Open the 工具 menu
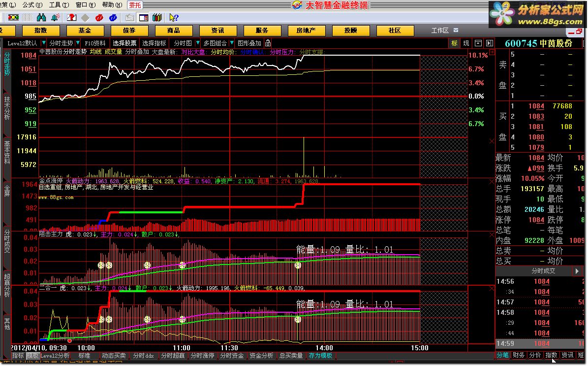 click(59, 5)
